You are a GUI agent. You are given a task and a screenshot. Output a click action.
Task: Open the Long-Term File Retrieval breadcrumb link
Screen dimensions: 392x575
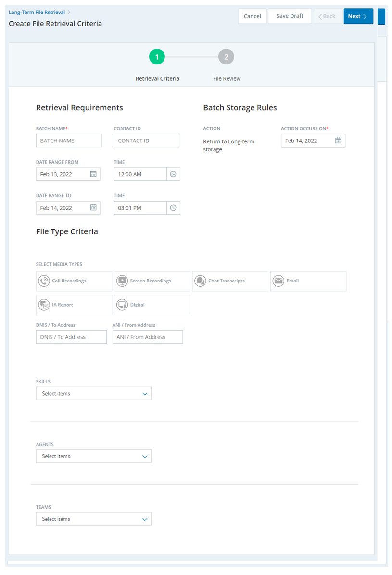click(x=37, y=12)
